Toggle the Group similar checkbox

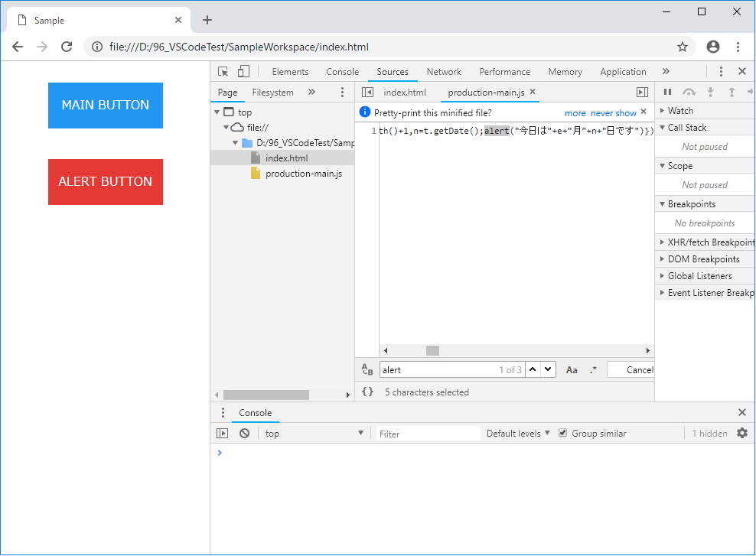click(x=563, y=434)
